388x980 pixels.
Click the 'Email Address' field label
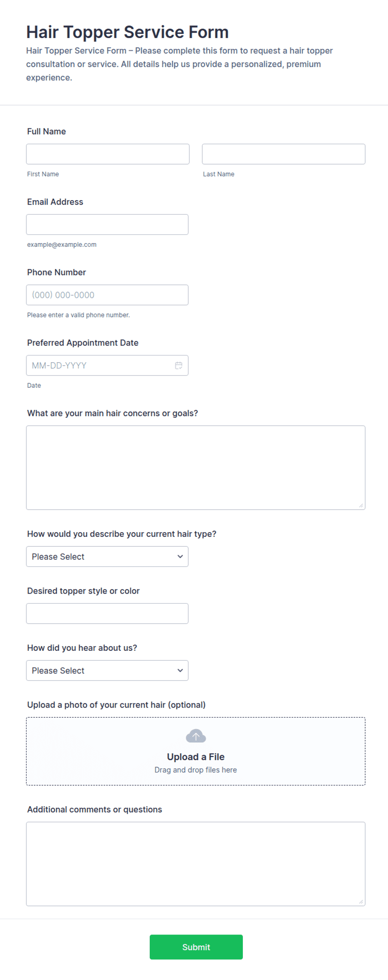[55, 202]
